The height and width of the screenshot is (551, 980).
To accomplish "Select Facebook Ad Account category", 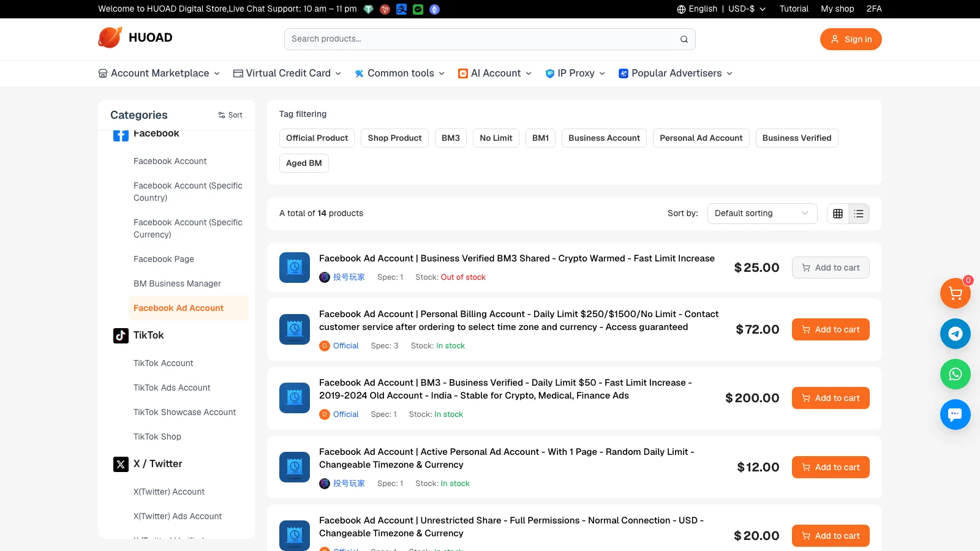I will point(189,309).
